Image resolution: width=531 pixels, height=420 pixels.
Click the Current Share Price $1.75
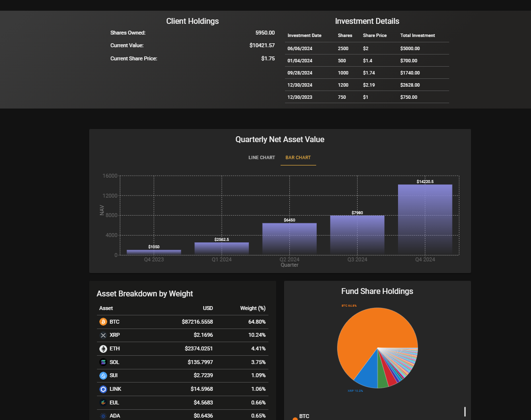268,58
